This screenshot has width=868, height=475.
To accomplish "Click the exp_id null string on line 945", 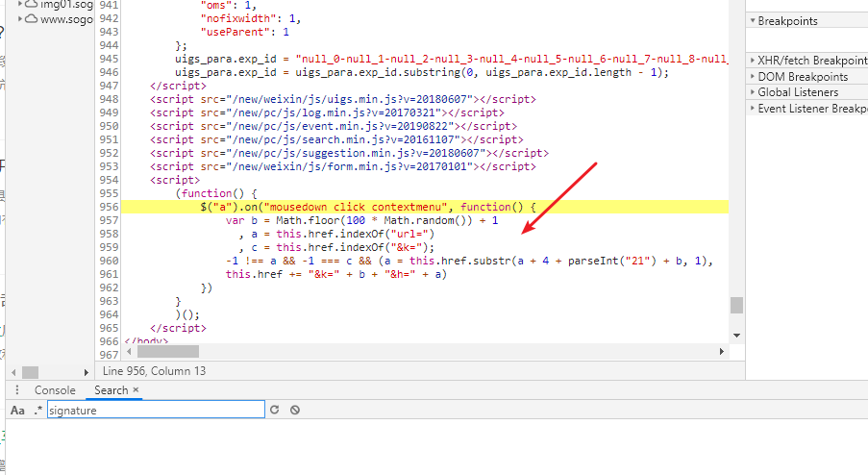I will [511, 59].
